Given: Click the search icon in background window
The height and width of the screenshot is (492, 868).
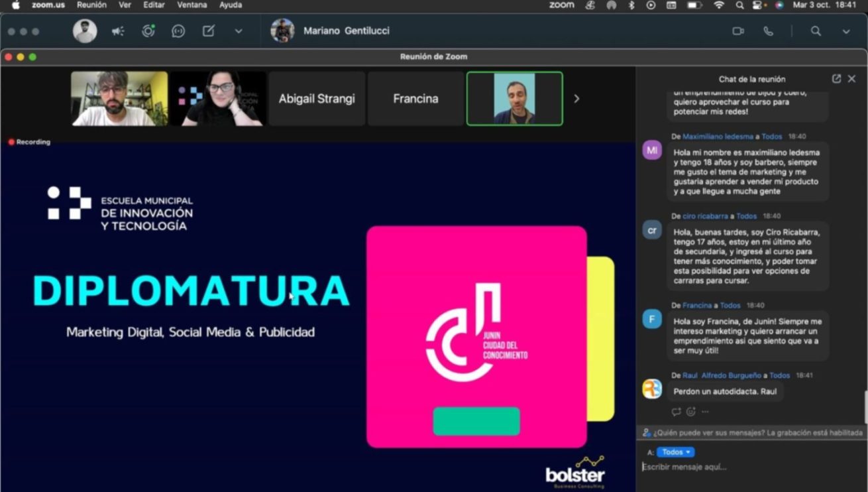Looking at the screenshot, I should tap(816, 31).
